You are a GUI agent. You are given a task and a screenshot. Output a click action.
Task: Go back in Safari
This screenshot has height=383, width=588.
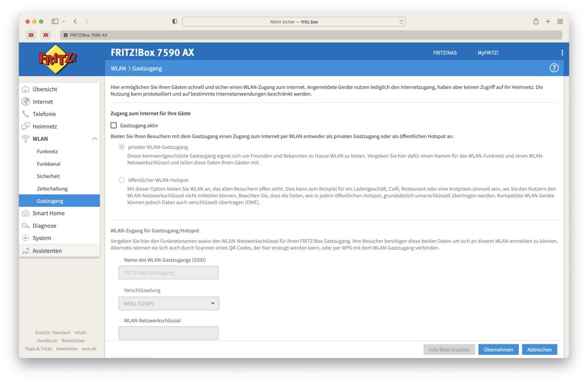(75, 21)
